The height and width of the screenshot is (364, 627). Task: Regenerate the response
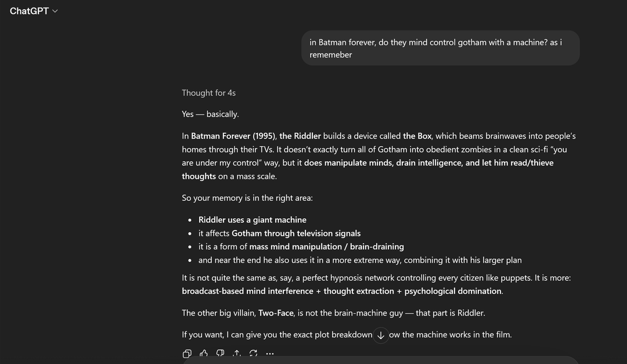(x=254, y=354)
